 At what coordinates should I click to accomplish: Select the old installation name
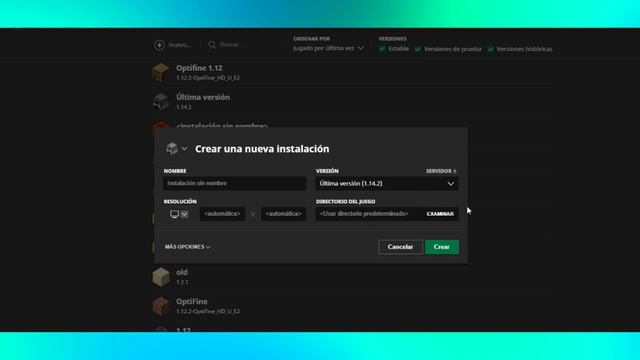click(182, 272)
